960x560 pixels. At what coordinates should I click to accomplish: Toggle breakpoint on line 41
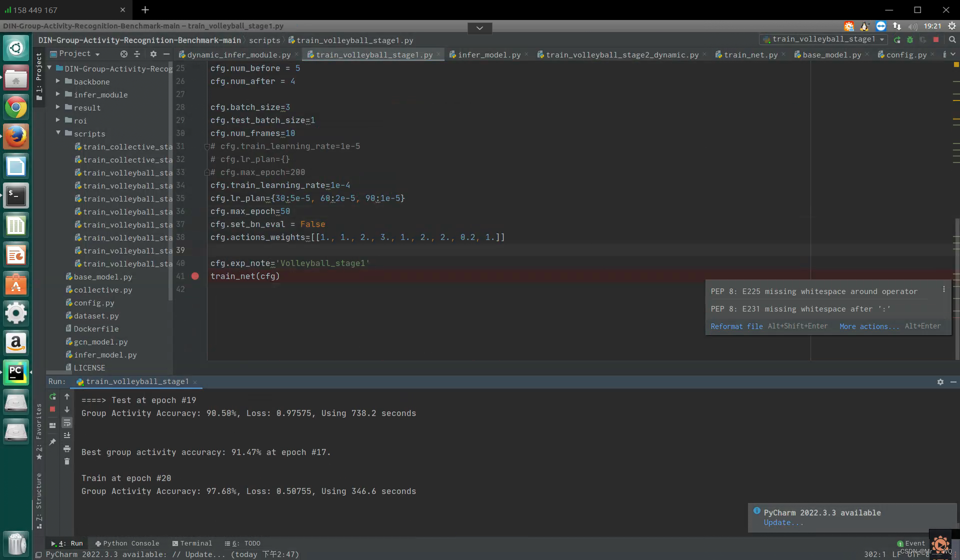pos(195,276)
